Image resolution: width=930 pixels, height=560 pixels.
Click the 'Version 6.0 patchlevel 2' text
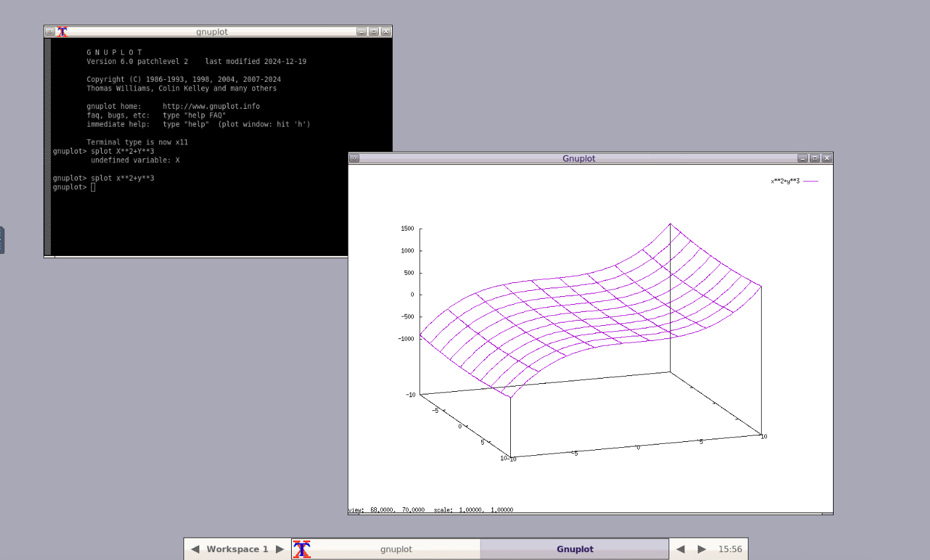point(137,61)
